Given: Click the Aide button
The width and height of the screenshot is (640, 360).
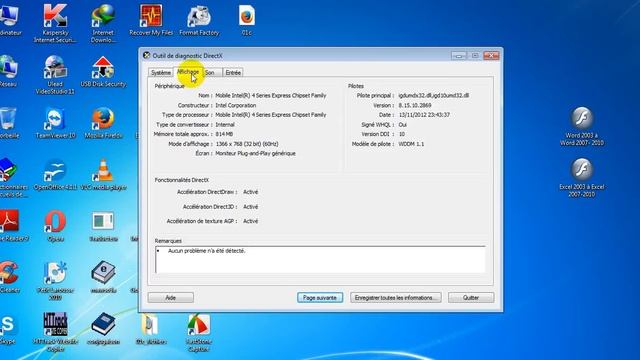Looking at the screenshot, I should (x=171, y=298).
